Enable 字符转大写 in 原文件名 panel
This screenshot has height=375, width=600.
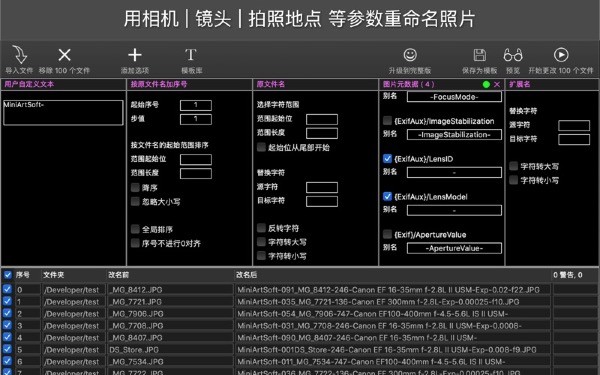[261, 242]
